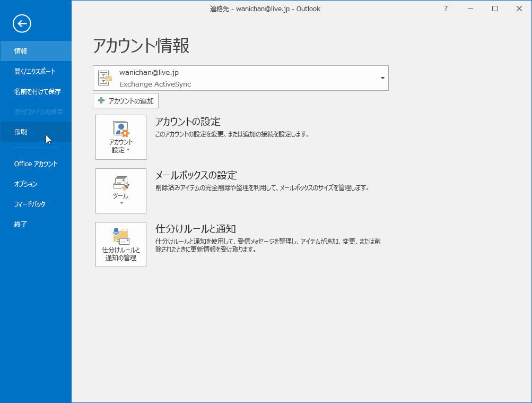Viewport: 532px width, 403px height.
Task: Open the help question mark icon
Action: [x=446, y=9]
